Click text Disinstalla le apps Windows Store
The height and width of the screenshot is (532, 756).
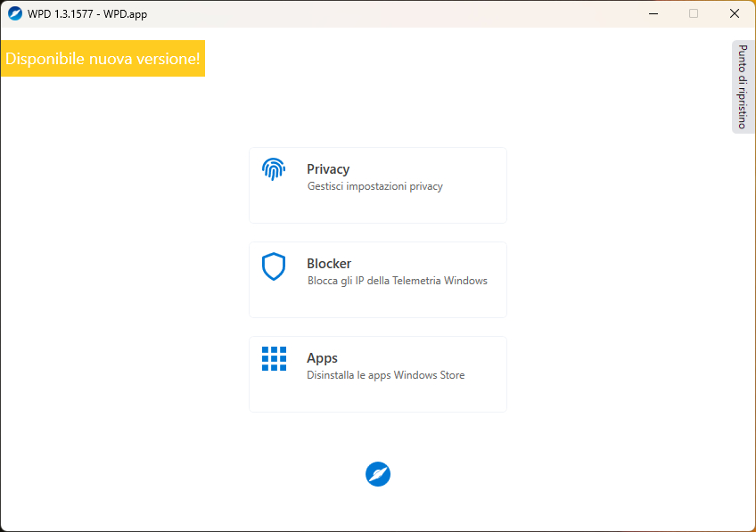[x=386, y=375]
